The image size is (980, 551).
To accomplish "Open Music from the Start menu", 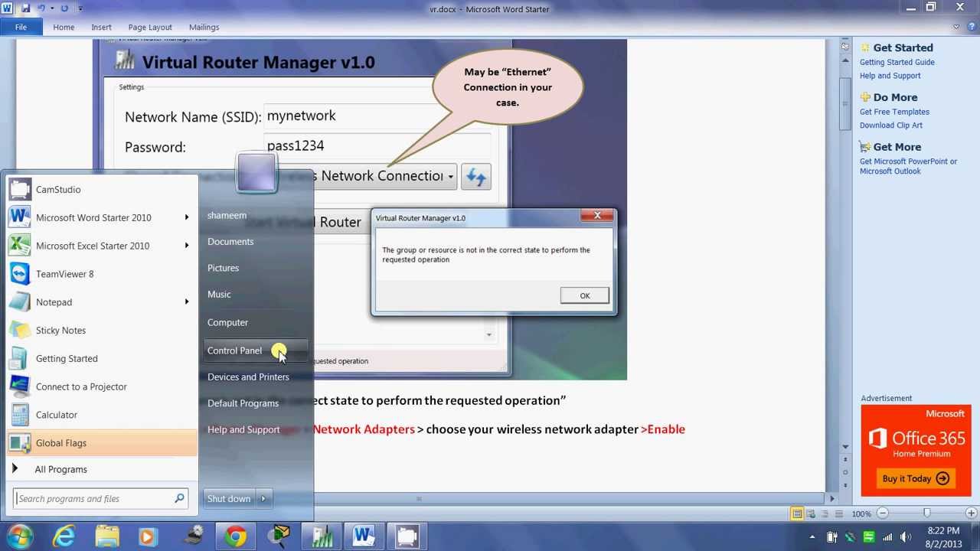I will [x=219, y=294].
